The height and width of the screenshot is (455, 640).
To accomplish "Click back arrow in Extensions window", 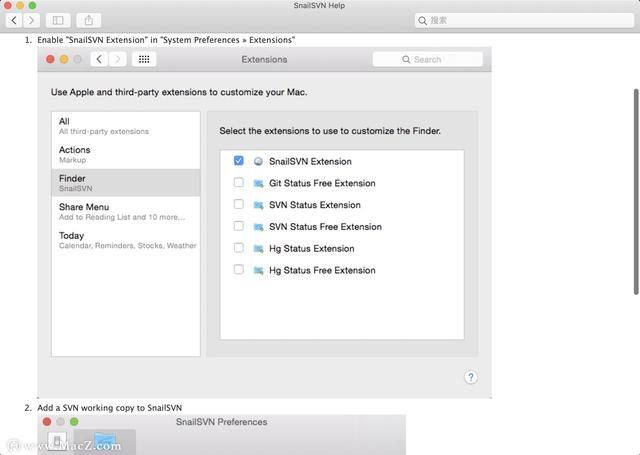I will point(99,59).
